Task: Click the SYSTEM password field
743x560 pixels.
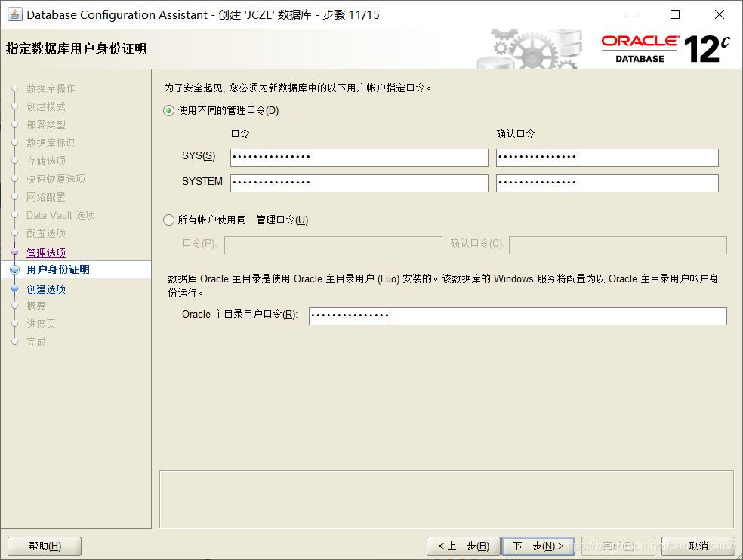Action: pyautogui.click(x=359, y=183)
